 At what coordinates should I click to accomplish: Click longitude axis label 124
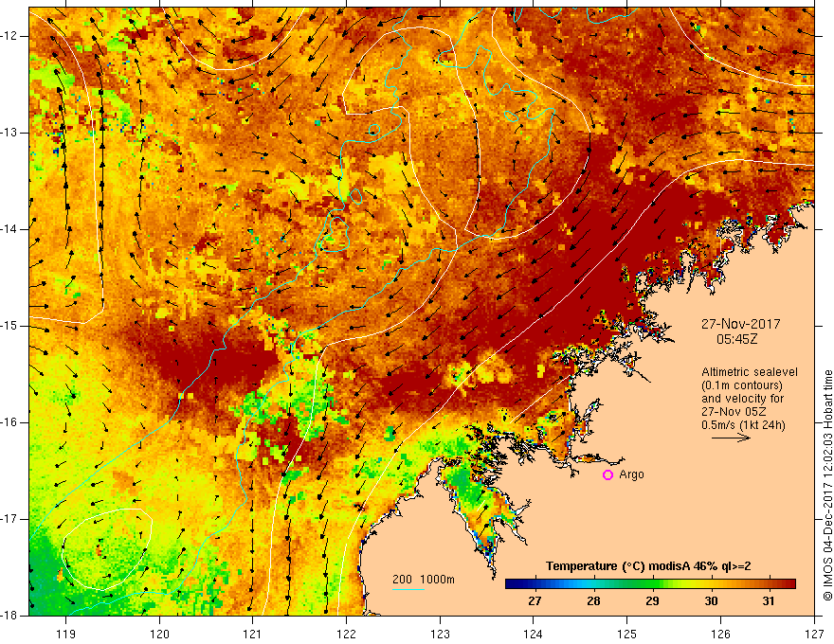(534, 634)
